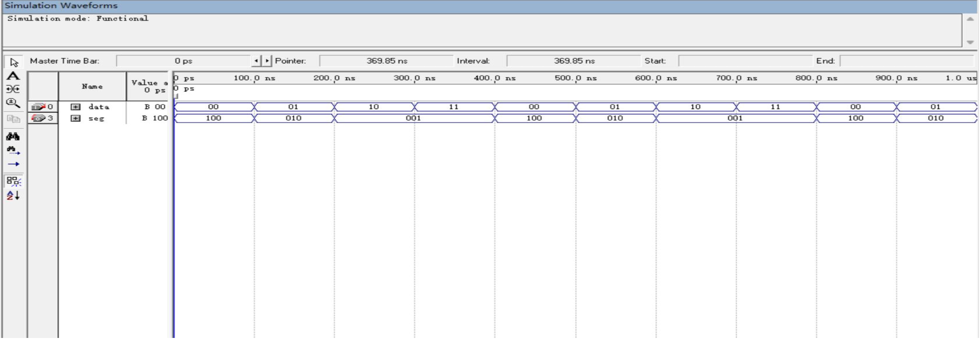Click row index 3 of seg
980x341 pixels.
[x=50, y=118]
